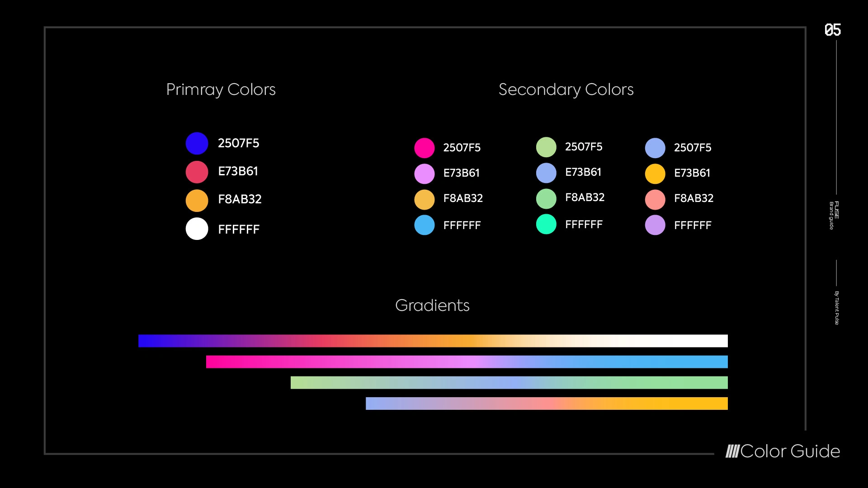Select the green-periwinkle-green gradient bar
This screenshot has width=868, height=488.
(x=509, y=382)
